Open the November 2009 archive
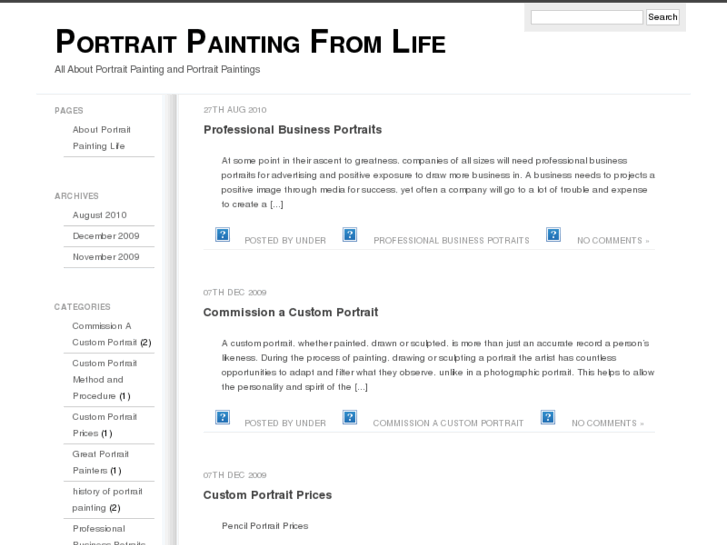The width and height of the screenshot is (727, 545). point(106,257)
